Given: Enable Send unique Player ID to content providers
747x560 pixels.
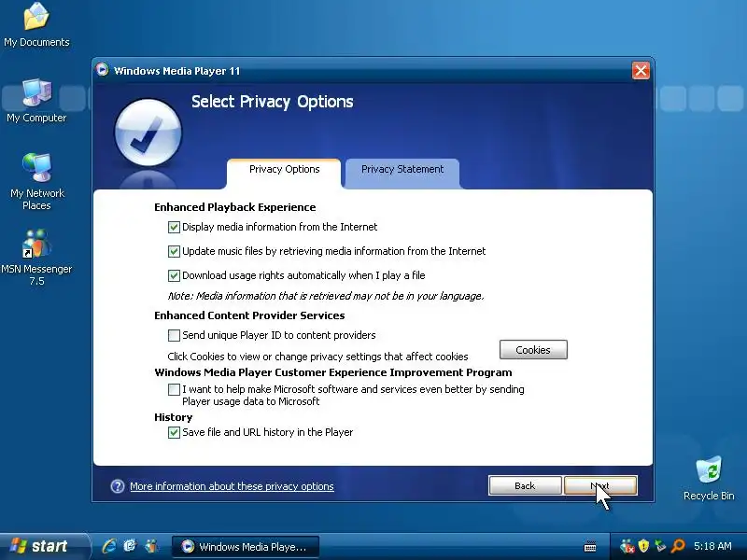Looking at the screenshot, I should pyautogui.click(x=174, y=335).
